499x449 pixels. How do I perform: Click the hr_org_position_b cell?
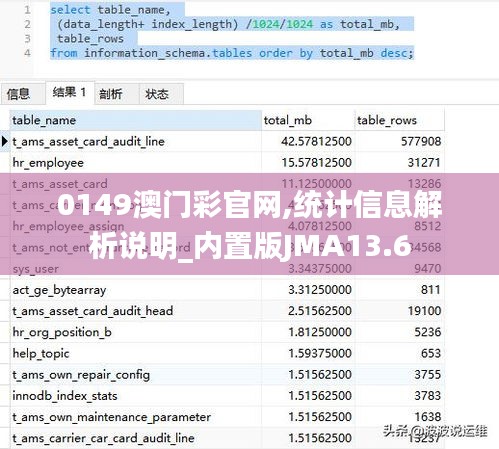(x=135, y=332)
